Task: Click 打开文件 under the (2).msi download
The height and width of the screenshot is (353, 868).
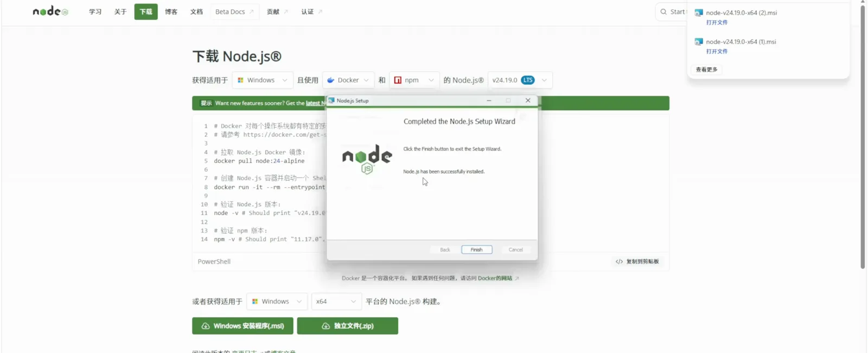Action: pos(717,22)
